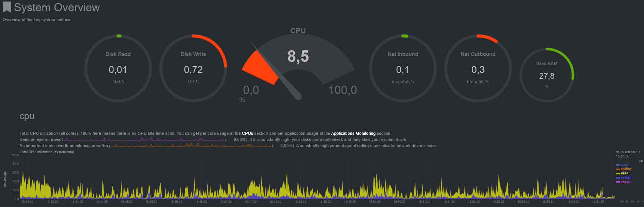The height and width of the screenshot is (207, 644).
Task: Toggle the iowait dimension in legend
Action: [x=625, y=182]
